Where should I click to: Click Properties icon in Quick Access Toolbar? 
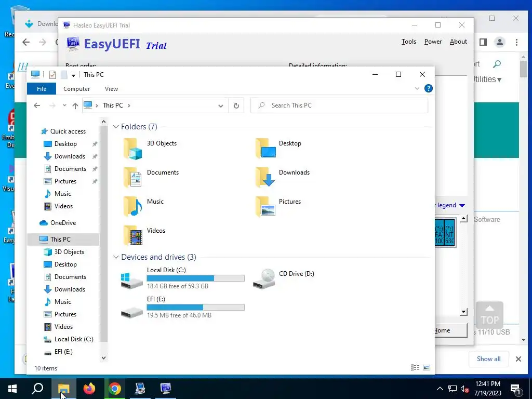tap(52, 75)
